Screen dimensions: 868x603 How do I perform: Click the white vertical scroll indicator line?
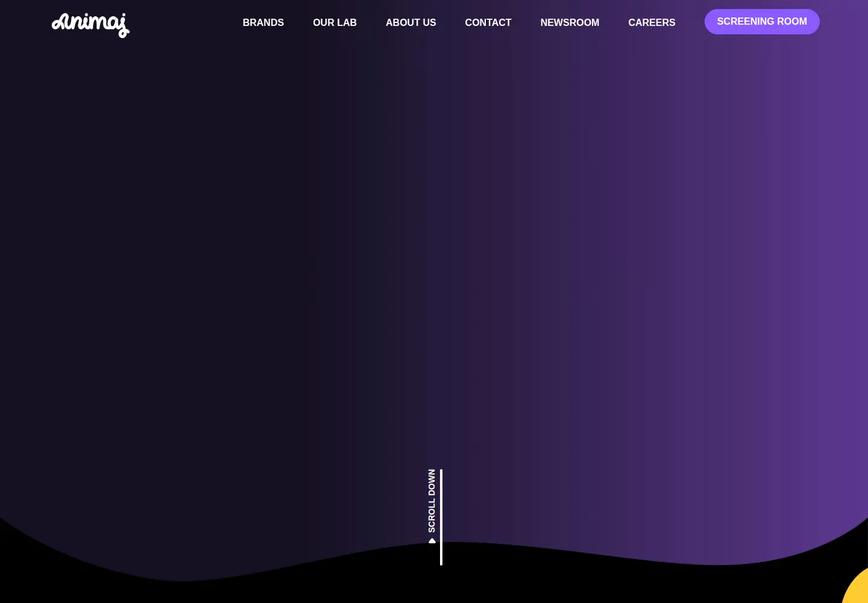pyautogui.click(x=441, y=517)
